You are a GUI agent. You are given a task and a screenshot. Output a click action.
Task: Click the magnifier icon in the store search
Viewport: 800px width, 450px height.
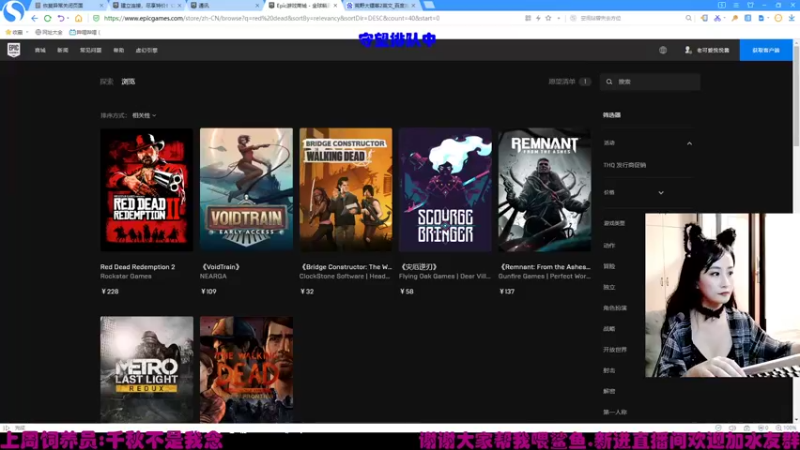[x=609, y=82]
